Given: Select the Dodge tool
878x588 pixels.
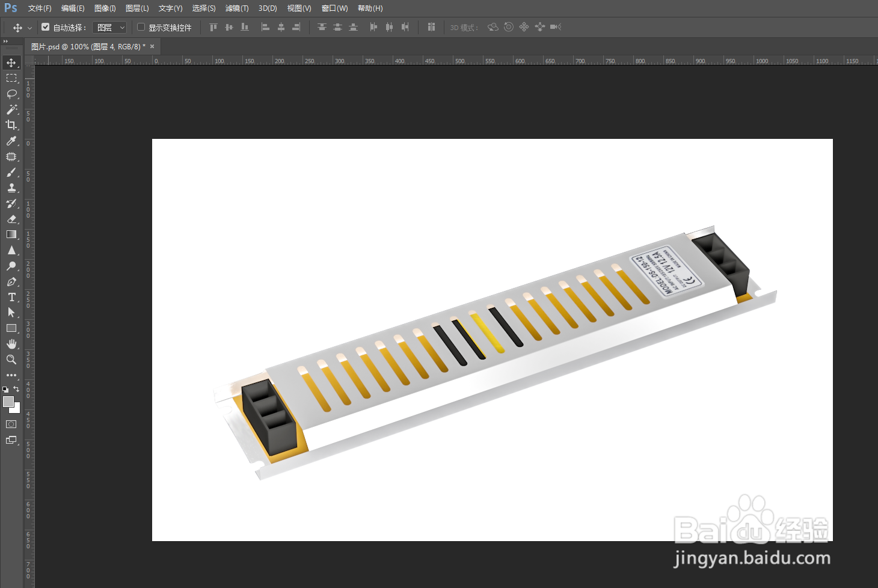Looking at the screenshot, I should click(x=11, y=266).
